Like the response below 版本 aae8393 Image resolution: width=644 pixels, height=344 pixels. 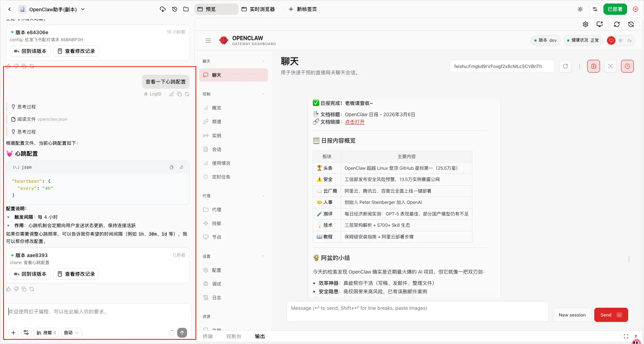tap(8, 289)
